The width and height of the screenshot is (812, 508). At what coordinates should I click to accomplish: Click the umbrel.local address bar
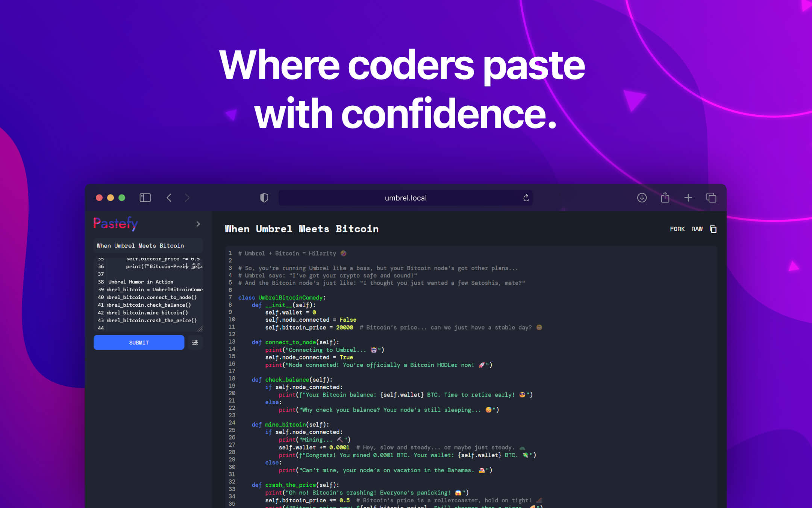pos(405,198)
